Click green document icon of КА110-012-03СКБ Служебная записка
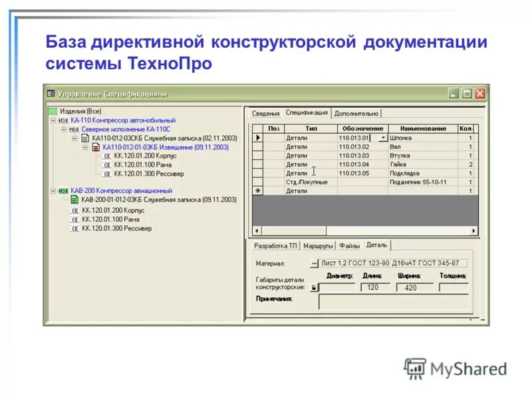This screenshot has width=532, height=399. click(84, 136)
